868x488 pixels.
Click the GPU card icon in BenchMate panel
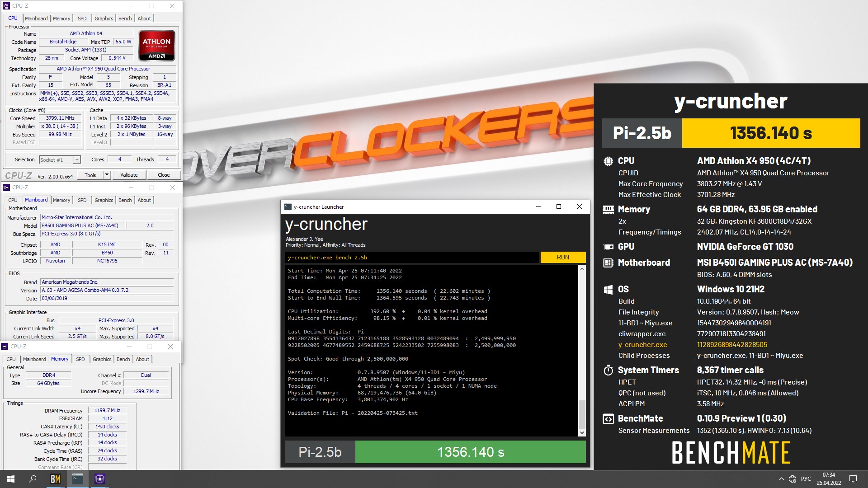(608, 247)
